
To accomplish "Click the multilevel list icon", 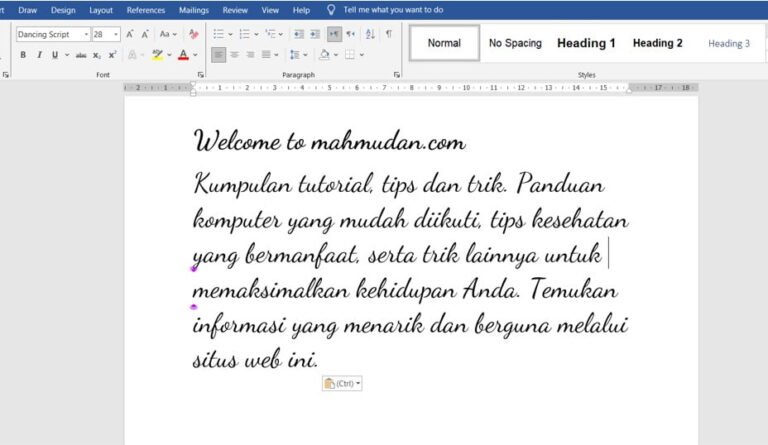I will coord(270,34).
